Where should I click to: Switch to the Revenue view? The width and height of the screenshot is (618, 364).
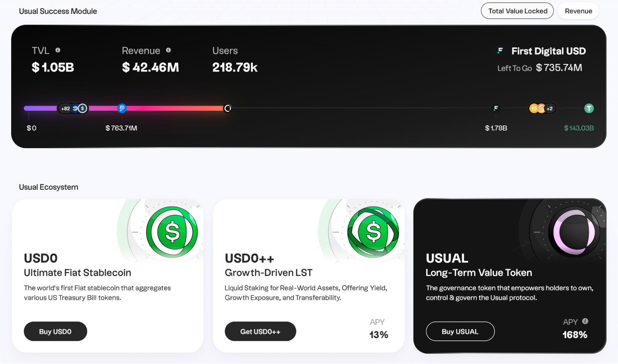tap(578, 11)
